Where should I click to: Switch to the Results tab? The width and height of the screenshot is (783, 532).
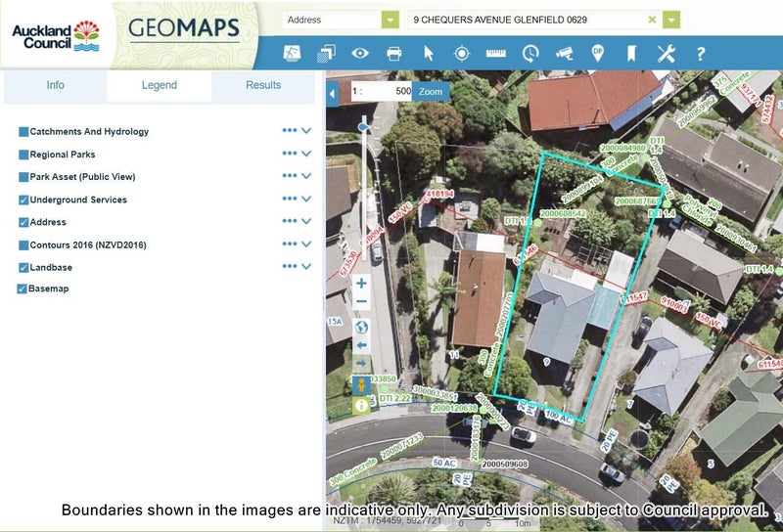coord(263,85)
